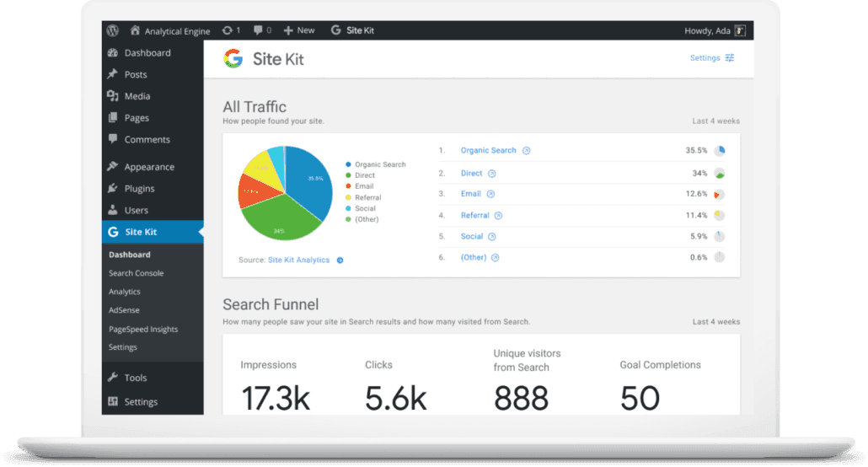This screenshot has width=868, height=467.
Task: Open AdSense under Site Kit
Action: click(125, 310)
